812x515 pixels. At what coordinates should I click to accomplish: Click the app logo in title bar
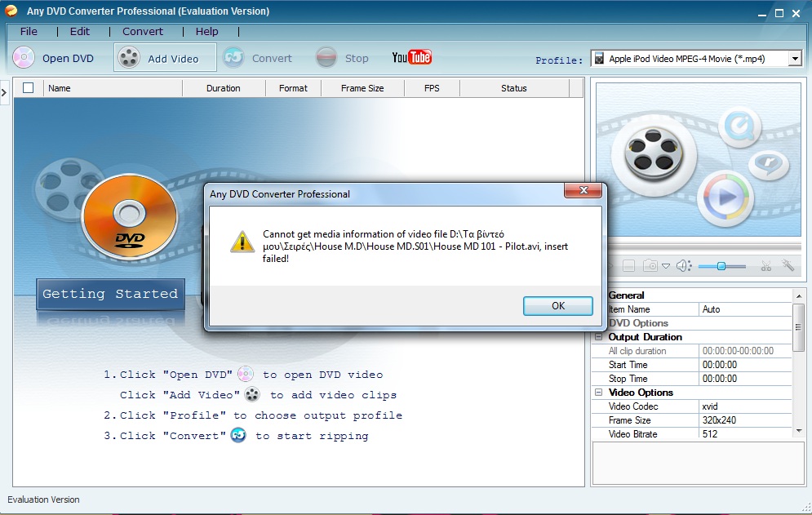(x=11, y=11)
